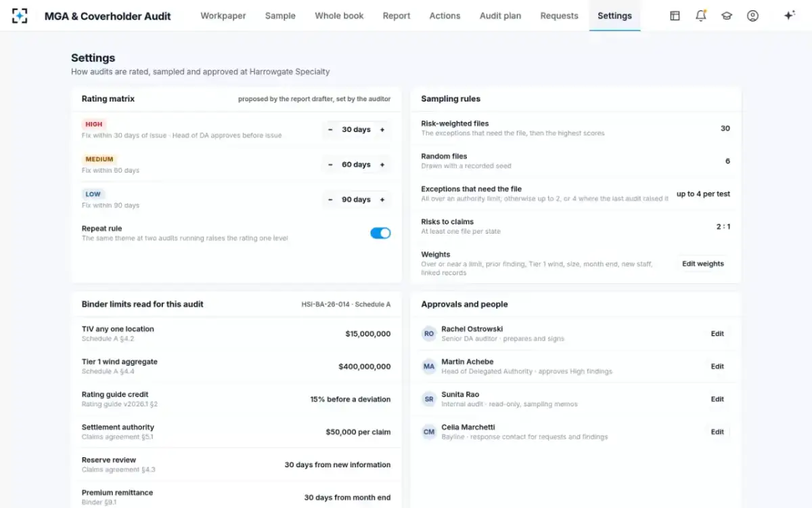Switch to the Workpaper tab

(x=223, y=16)
